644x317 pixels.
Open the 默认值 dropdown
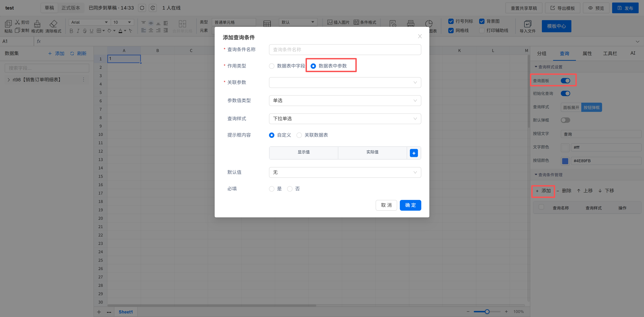click(345, 172)
